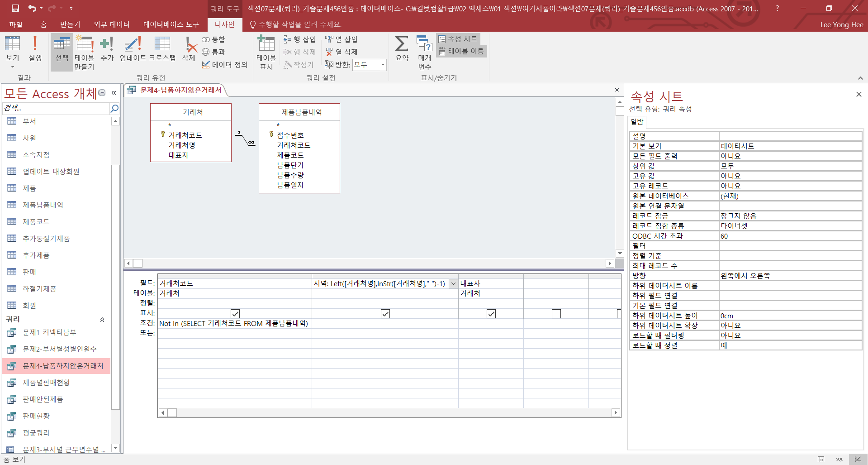The image size is (868, 465).
Task: Toggle the Totals (요약) sigma icon
Action: pos(402,49)
